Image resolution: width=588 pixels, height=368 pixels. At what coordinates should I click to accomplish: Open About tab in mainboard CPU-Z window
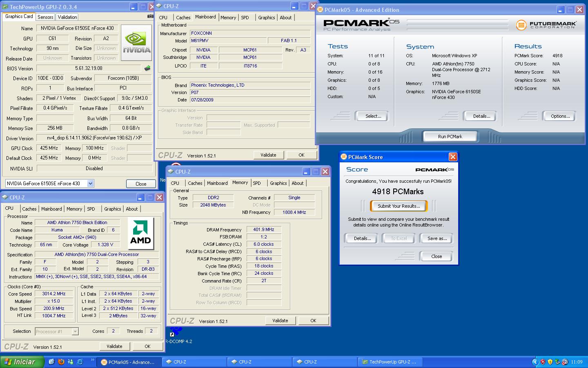tap(285, 18)
